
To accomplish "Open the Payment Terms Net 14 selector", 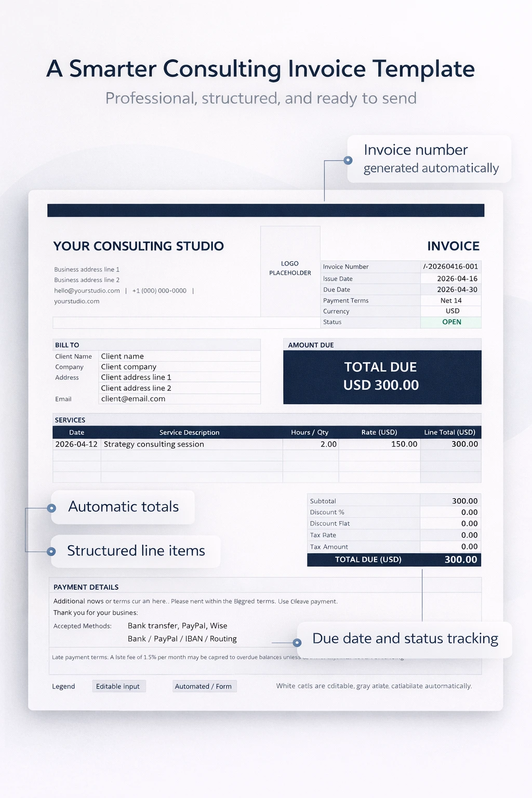I will coord(450,300).
